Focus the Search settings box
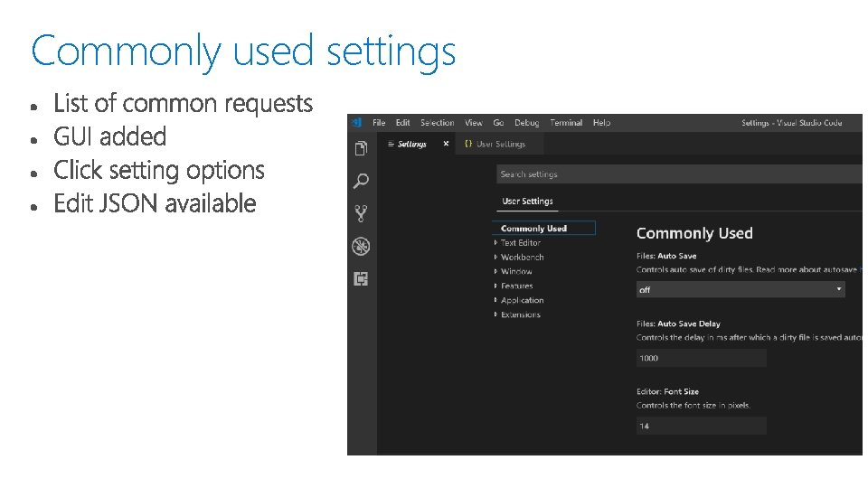This screenshot has height=488, width=868. tap(679, 174)
